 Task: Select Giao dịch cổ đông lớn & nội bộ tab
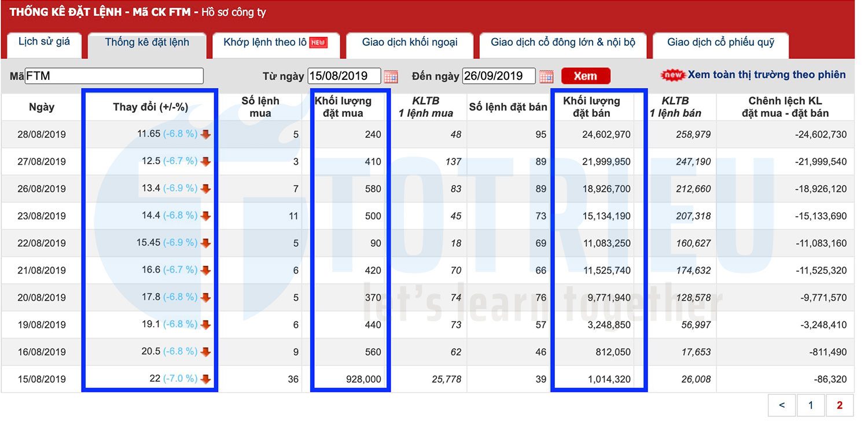click(x=562, y=42)
